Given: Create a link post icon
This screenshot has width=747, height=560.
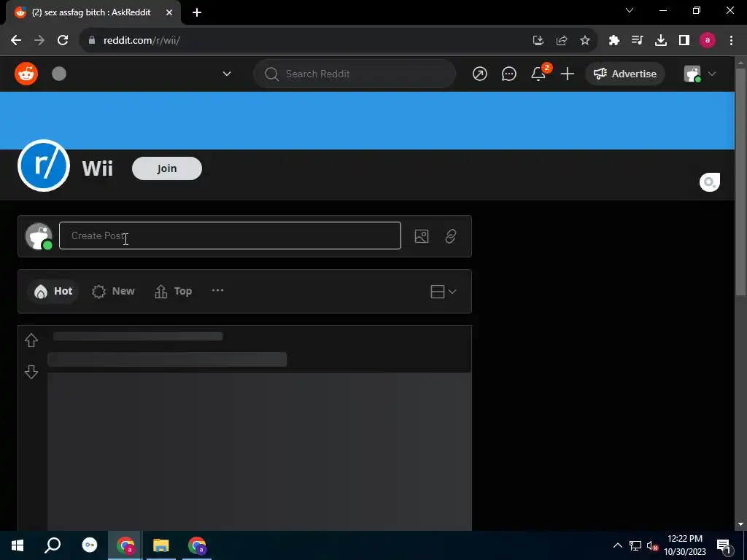Looking at the screenshot, I should point(451,236).
